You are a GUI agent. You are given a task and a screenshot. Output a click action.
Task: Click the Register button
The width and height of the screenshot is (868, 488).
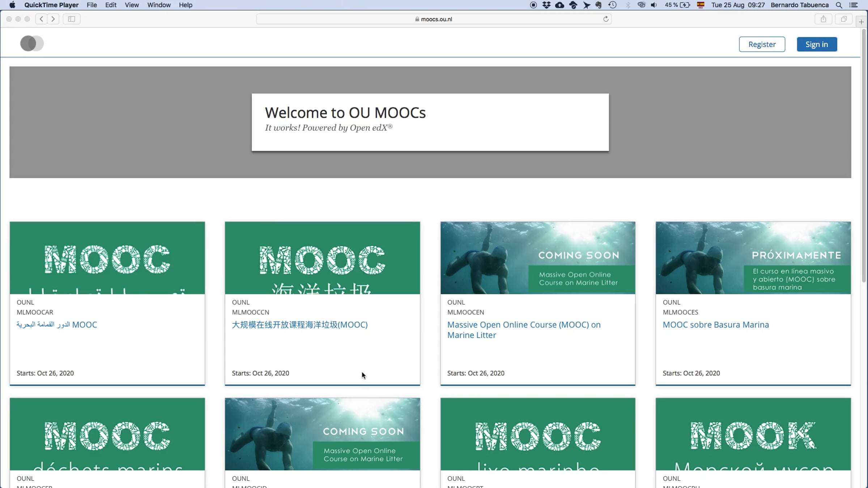pos(762,44)
